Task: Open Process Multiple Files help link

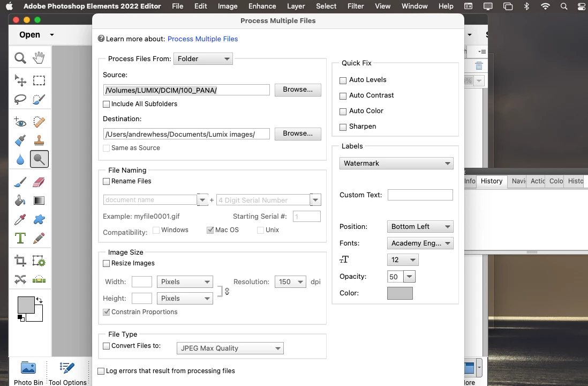Action: pos(202,39)
